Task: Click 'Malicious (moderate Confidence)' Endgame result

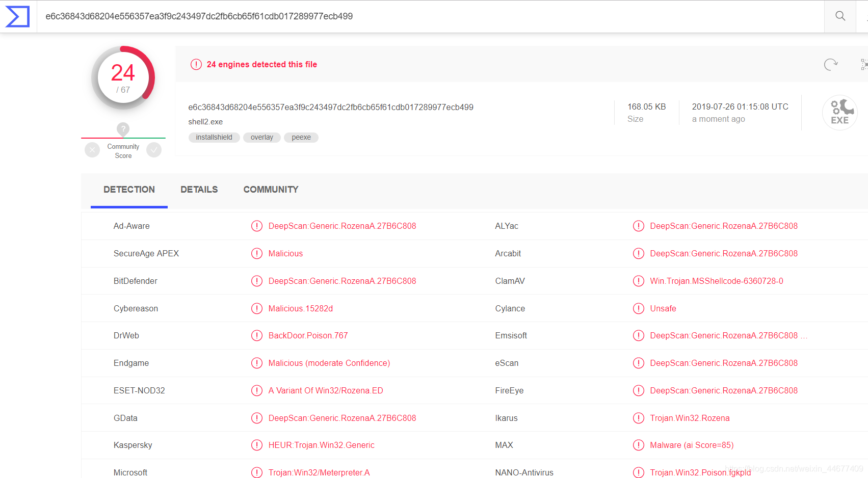Action: click(x=329, y=363)
